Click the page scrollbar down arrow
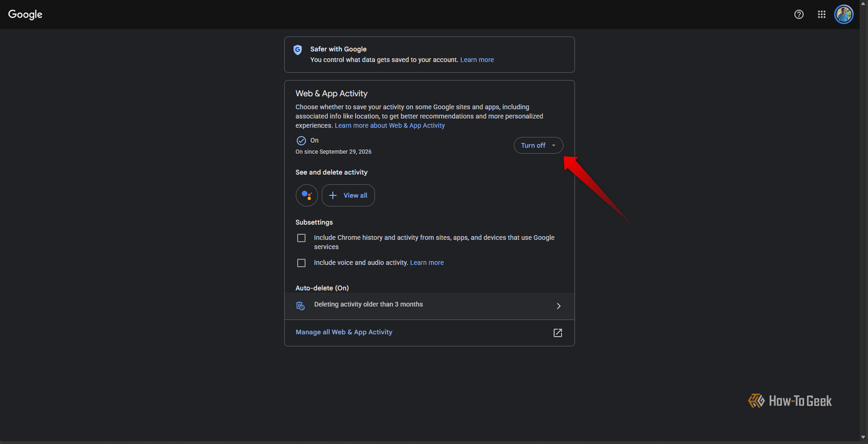 863,438
